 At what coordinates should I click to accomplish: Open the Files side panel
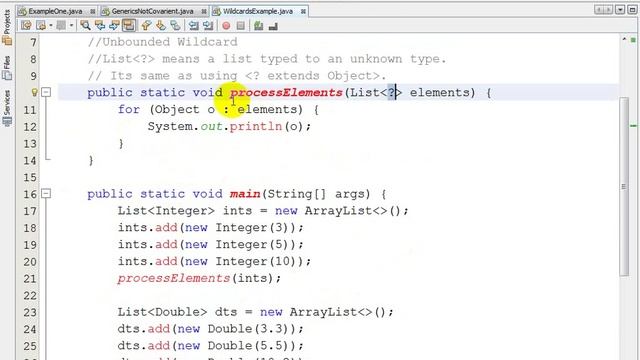pos(7,68)
